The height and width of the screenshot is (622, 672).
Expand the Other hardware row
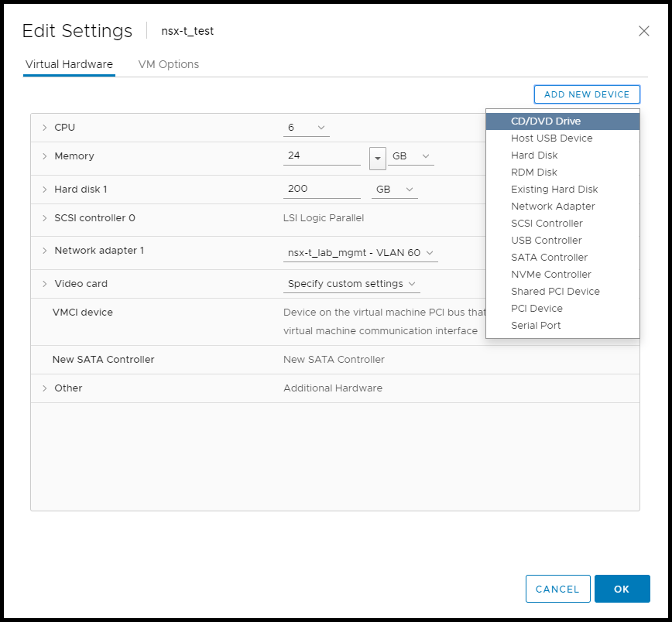tap(45, 388)
